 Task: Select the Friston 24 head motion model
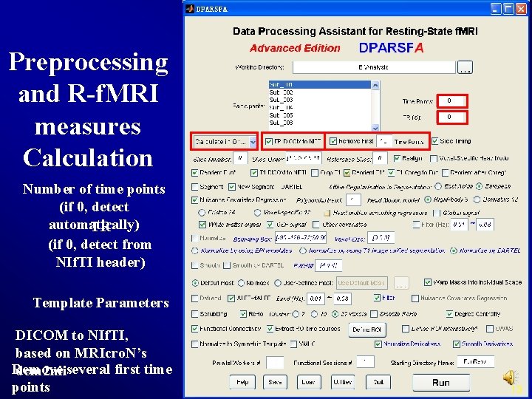coord(202,213)
